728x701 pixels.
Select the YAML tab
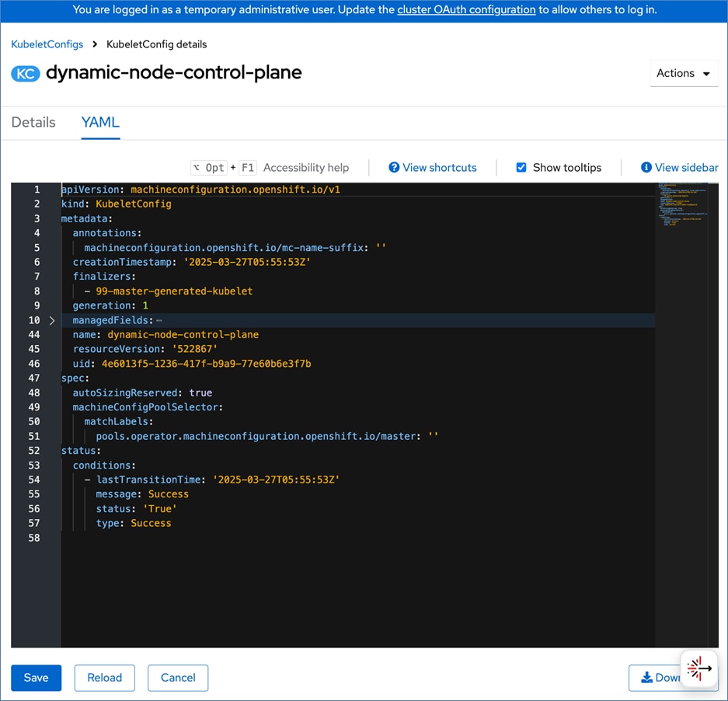click(100, 122)
